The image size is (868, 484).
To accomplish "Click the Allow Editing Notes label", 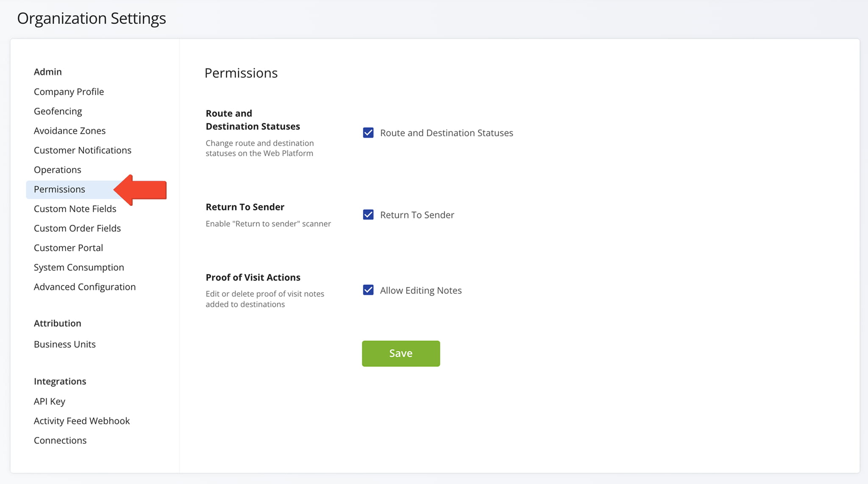I will click(421, 290).
